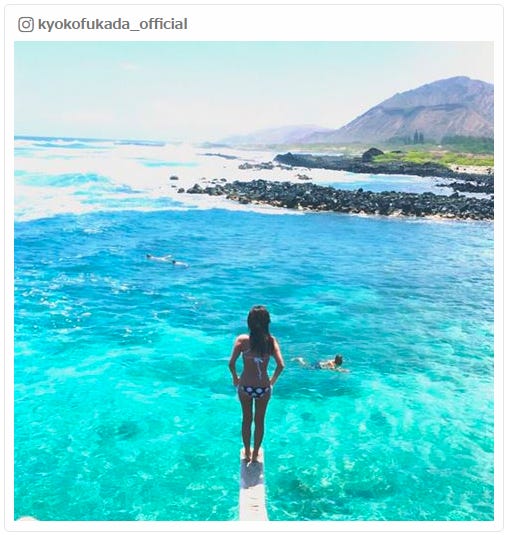Select the tall trees near the mountain base
This screenshot has width=507, height=535.
418,136
